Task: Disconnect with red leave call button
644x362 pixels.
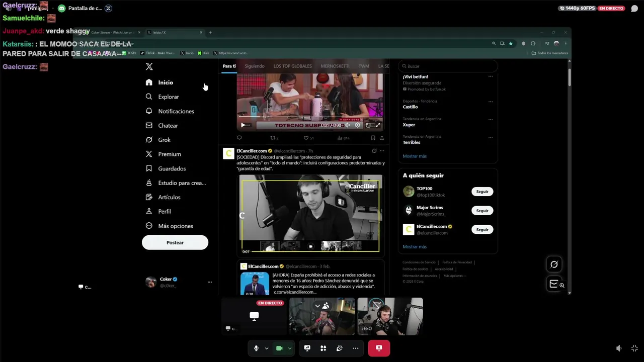Action: (x=379, y=348)
